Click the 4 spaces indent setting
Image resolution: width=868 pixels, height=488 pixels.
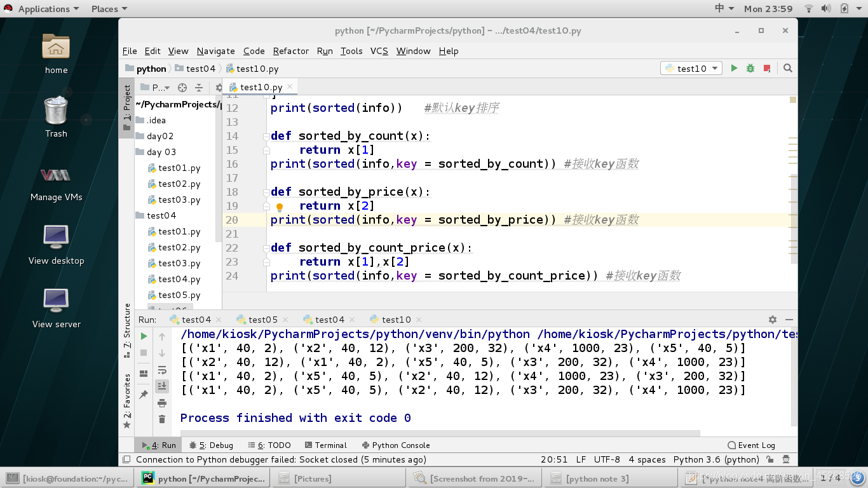pyautogui.click(x=647, y=459)
